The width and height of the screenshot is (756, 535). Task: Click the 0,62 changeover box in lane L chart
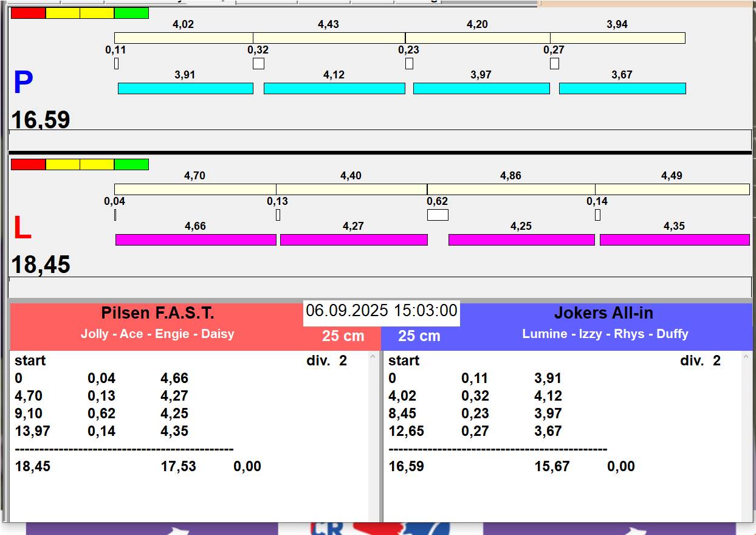tap(438, 215)
